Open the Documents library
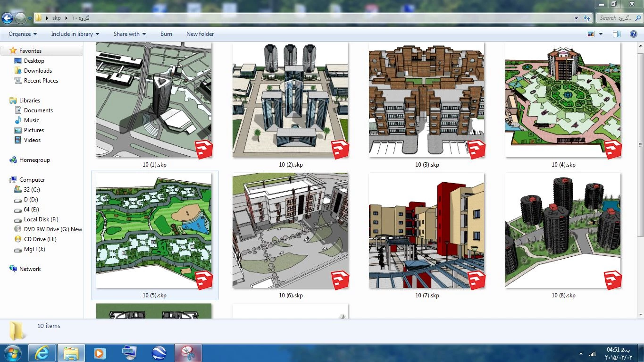The width and height of the screenshot is (644, 362). (x=38, y=110)
